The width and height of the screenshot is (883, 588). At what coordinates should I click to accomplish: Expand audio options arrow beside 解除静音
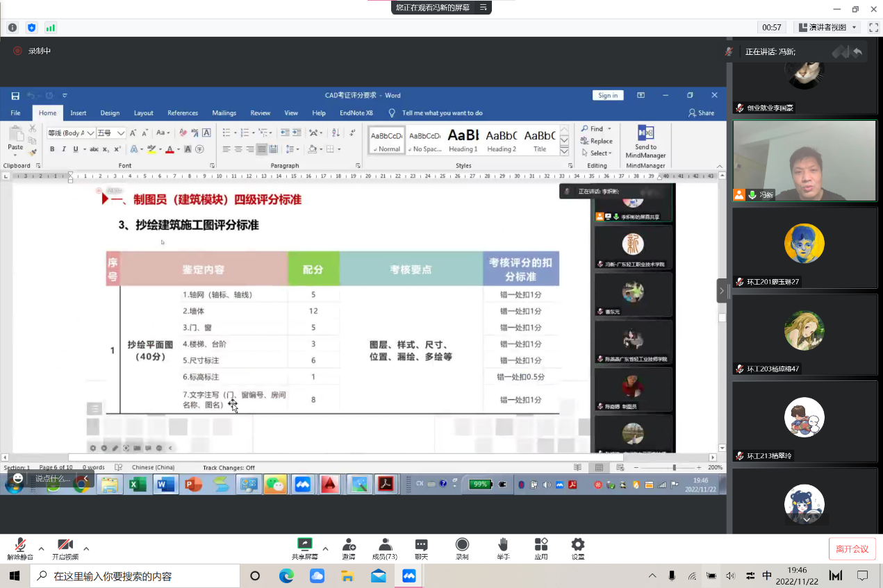(41, 548)
